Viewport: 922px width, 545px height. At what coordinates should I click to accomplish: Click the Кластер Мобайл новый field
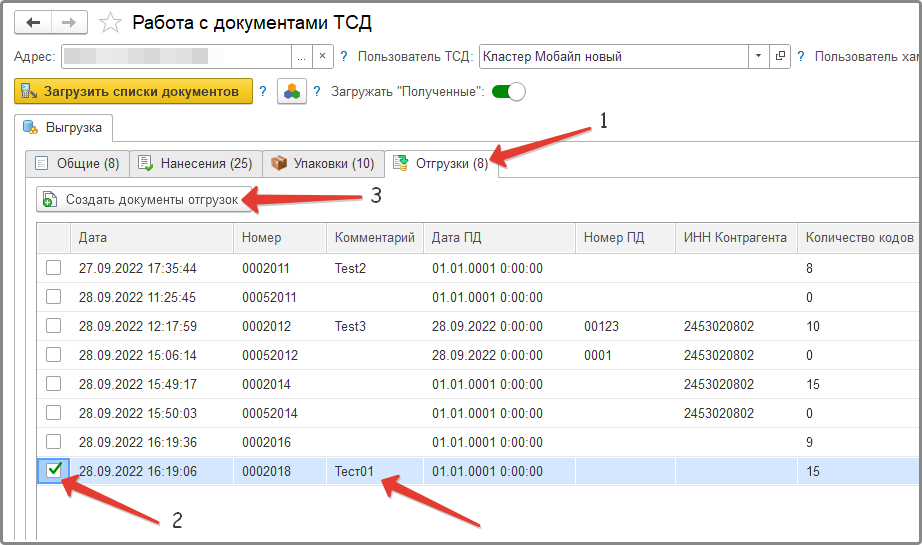click(614, 56)
